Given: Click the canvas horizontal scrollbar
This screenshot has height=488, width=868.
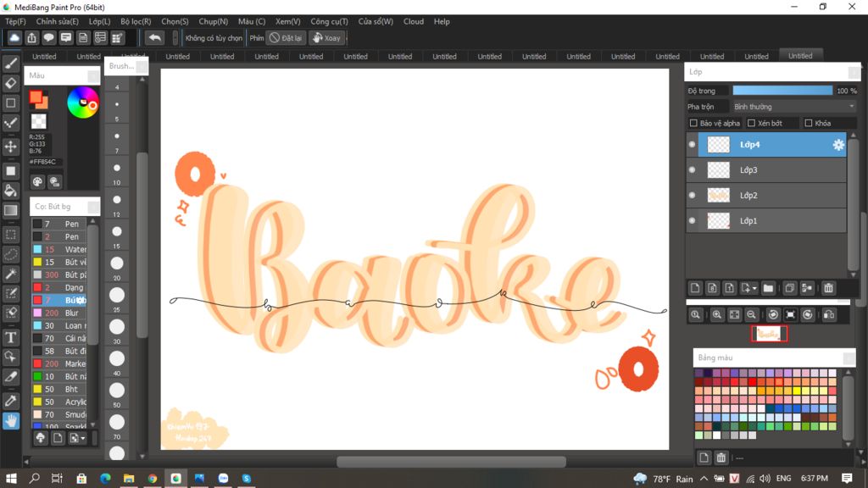Looking at the screenshot, I should click(x=451, y=462).
